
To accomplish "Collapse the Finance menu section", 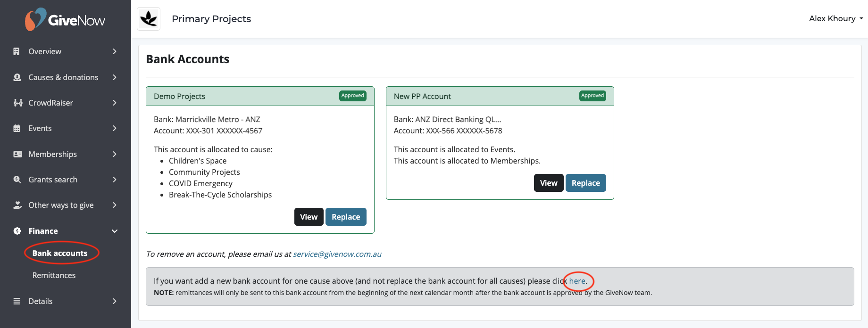I will click(115, 231).
